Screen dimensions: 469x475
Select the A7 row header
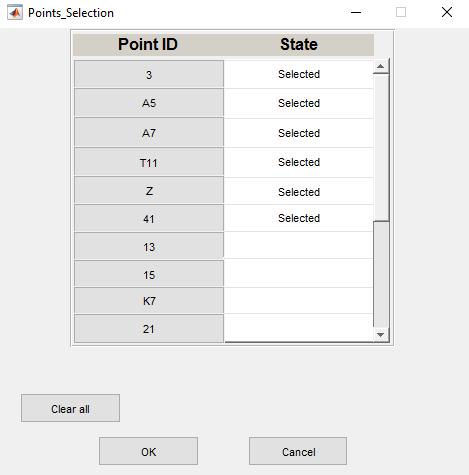pos(149,133)
